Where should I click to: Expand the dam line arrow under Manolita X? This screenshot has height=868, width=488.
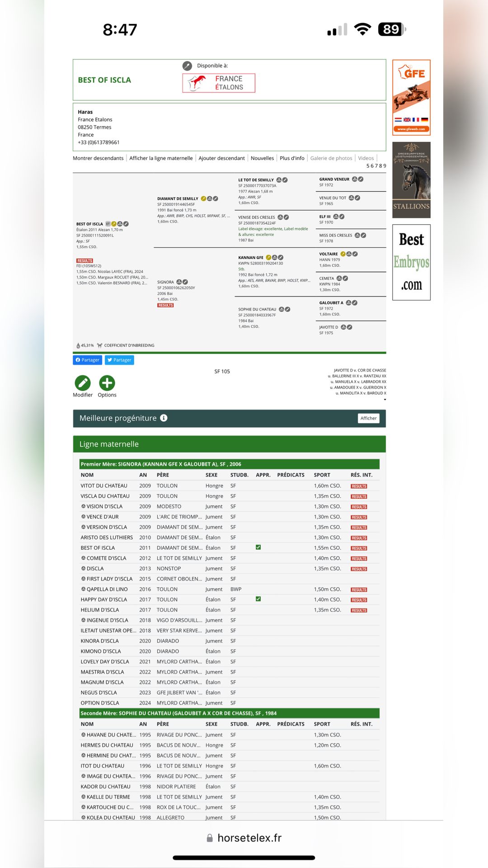[385, 400]
